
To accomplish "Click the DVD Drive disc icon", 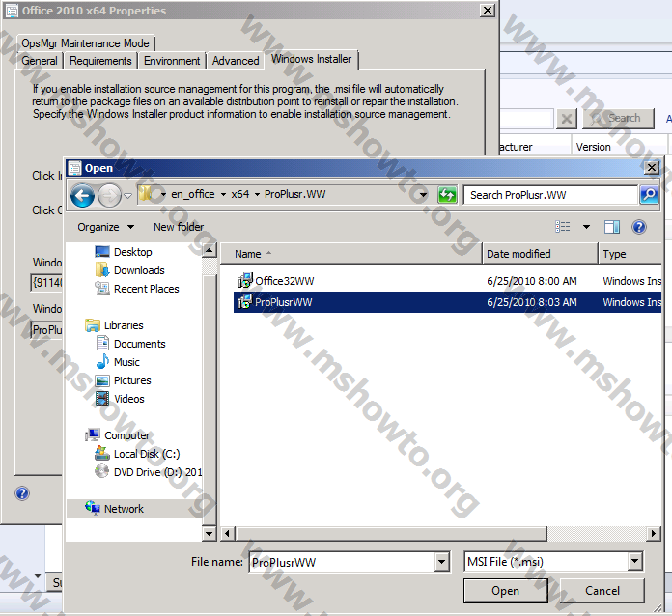I will pyautogui.click(x=102, y=471).
